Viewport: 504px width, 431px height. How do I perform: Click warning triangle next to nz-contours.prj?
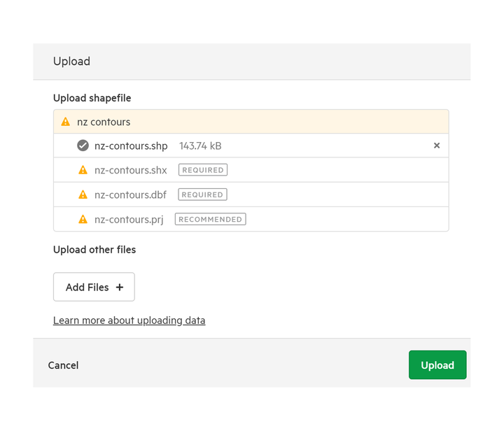(x=83, y=220)
